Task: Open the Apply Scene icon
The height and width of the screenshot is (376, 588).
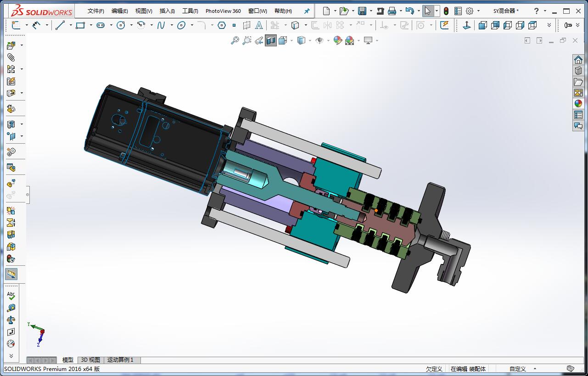Action: tap(350, 40)
